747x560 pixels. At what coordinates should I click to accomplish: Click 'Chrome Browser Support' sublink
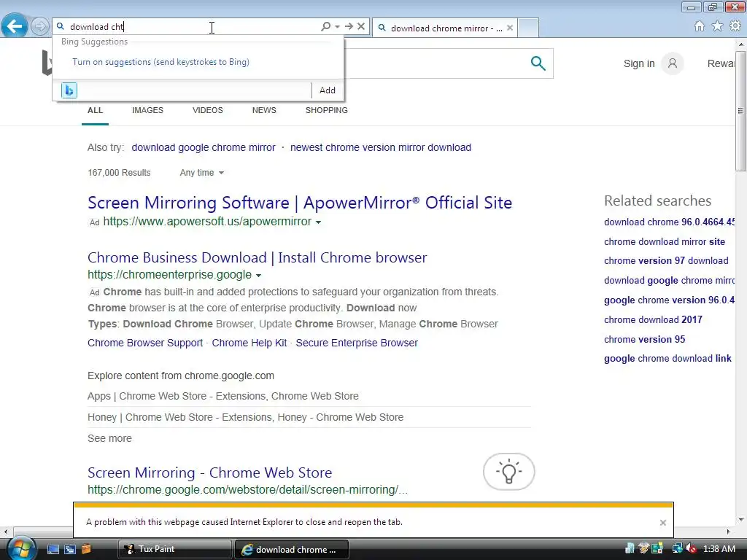click(145, 343)
